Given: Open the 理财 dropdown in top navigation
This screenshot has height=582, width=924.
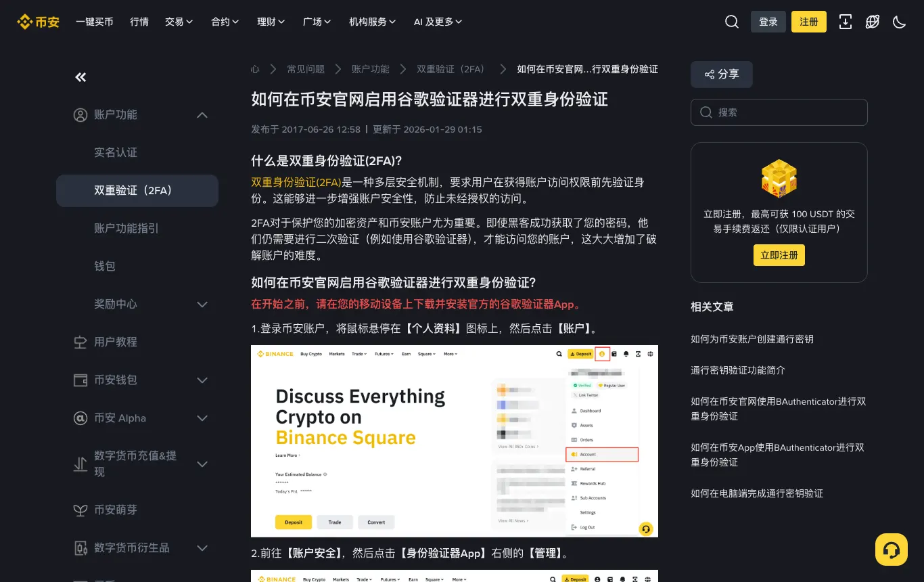Looking at the screenshot, I should pyautogui.click(x=271, y=22).
